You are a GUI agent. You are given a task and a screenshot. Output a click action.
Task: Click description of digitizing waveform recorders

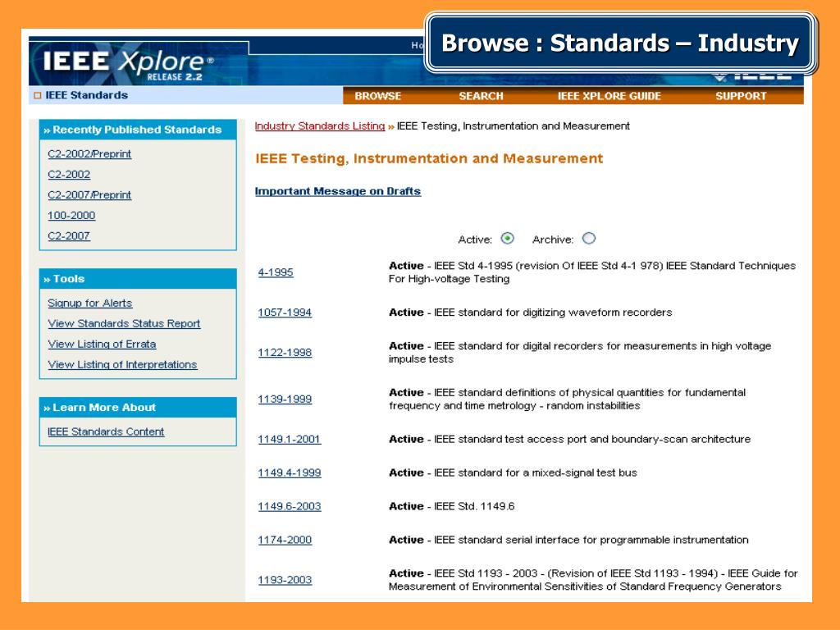(x=531, y=313)
